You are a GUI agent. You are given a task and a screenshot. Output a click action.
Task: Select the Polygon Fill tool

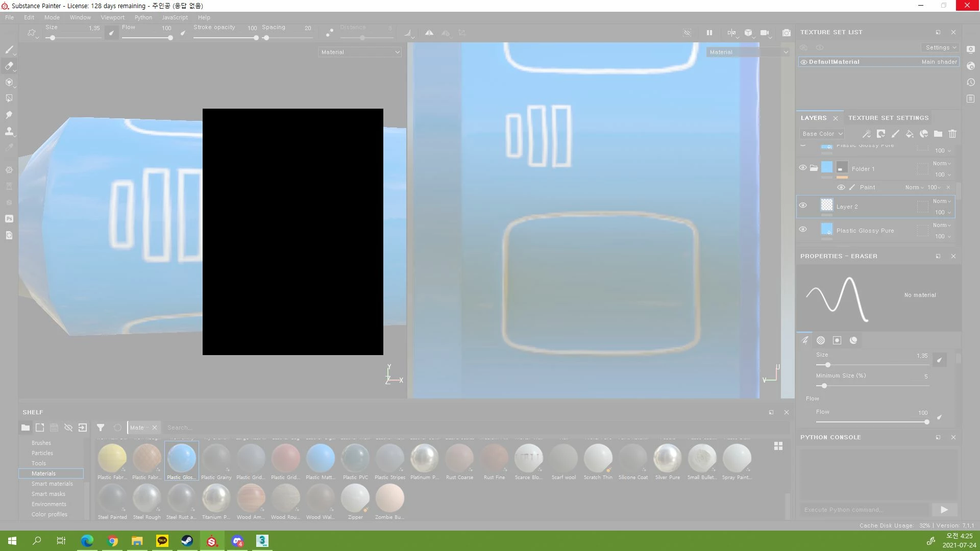coord(9,98)
